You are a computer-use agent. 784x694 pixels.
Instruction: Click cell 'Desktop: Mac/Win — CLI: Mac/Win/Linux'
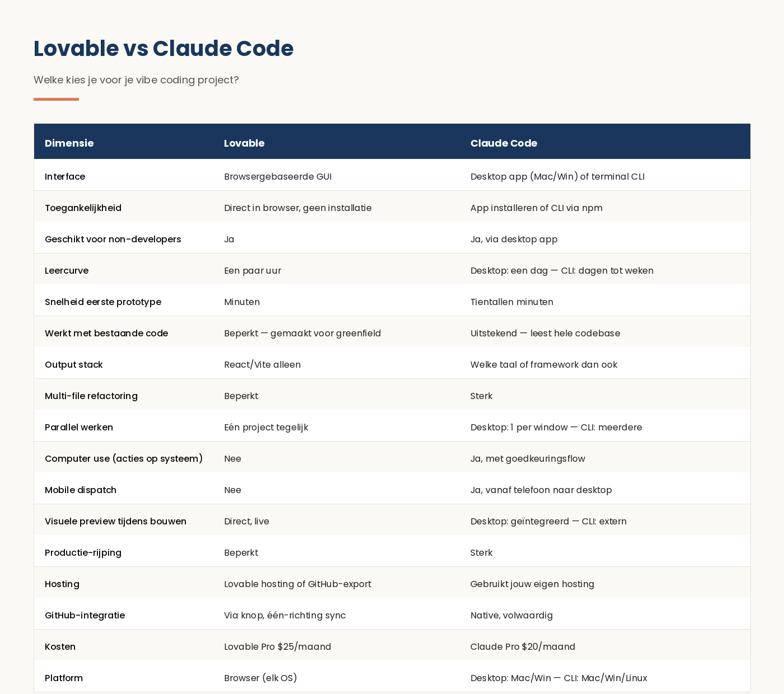559,678
